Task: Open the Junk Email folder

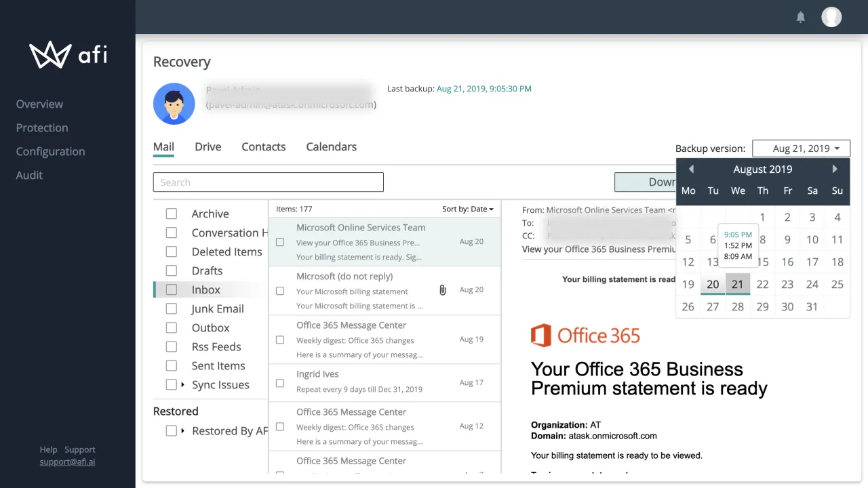Action: pyautogui.click(x=218, y=308)
